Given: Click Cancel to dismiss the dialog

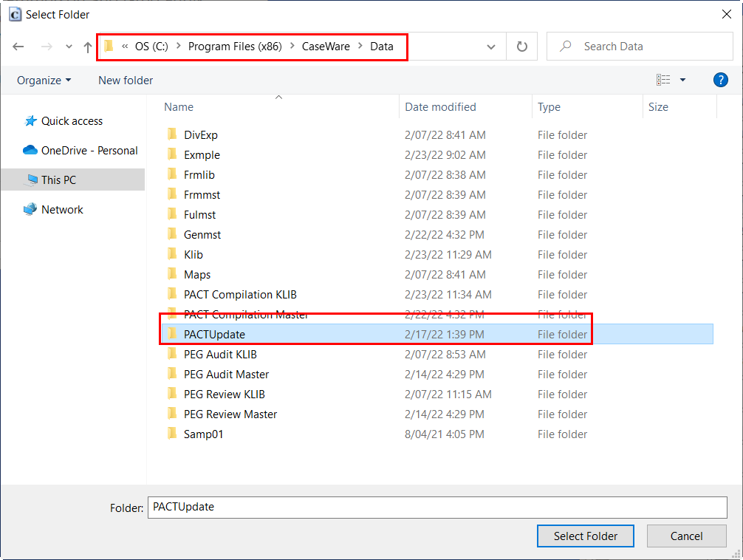Looking at the screenshot, I should 686,536.
